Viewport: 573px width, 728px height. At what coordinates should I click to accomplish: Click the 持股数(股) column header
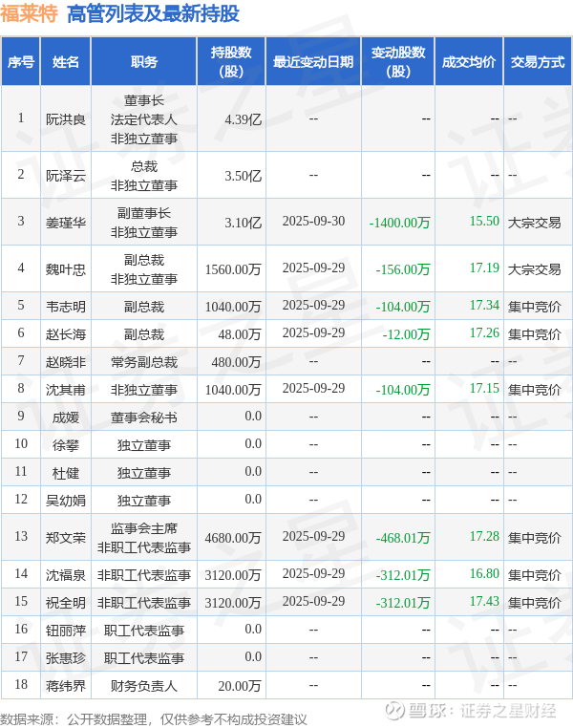[x=231, y=62]
